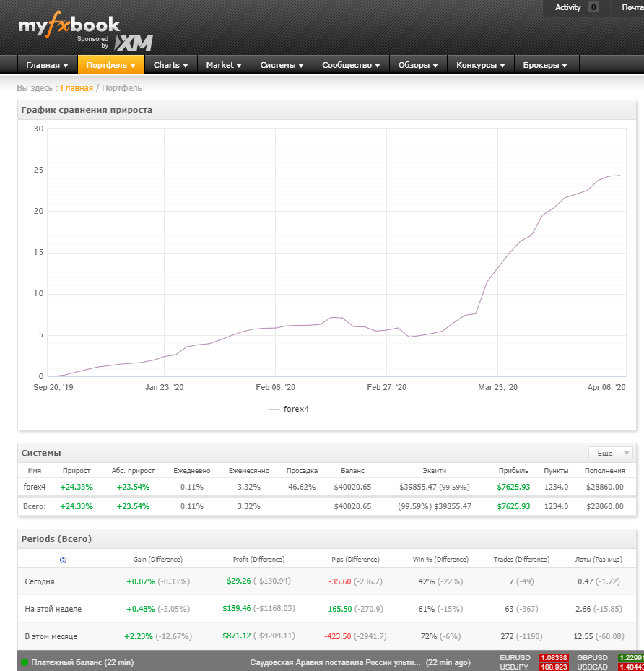Click the Пункты column header
Viewport: 644px width, 671px height.
(x=557, y=471)
